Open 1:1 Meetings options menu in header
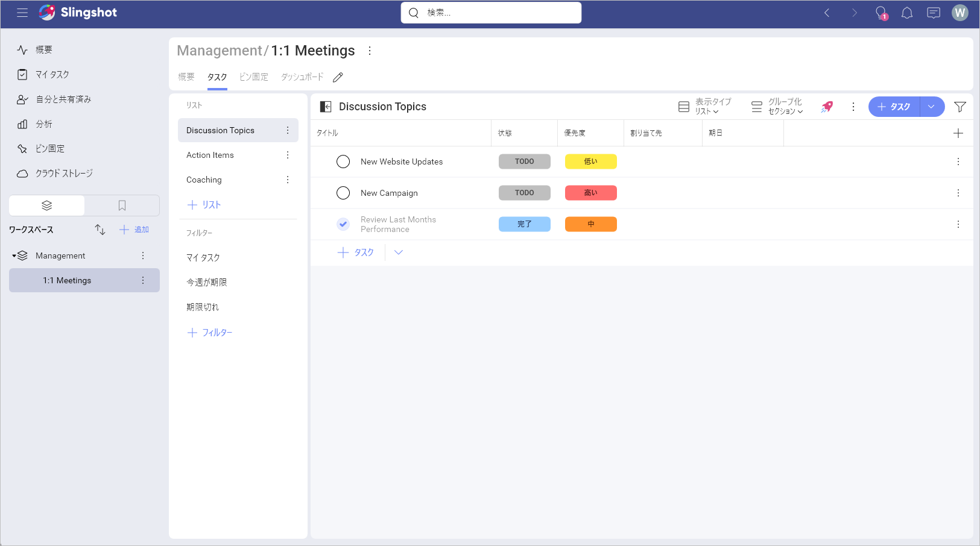 coord(370,51)
